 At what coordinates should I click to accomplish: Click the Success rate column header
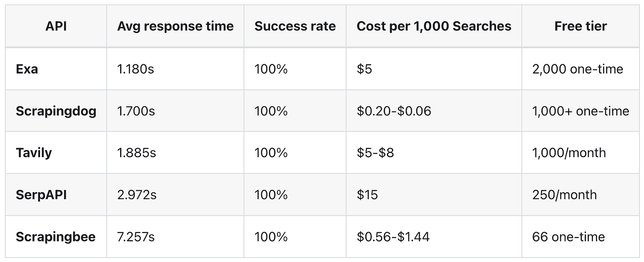295,26
